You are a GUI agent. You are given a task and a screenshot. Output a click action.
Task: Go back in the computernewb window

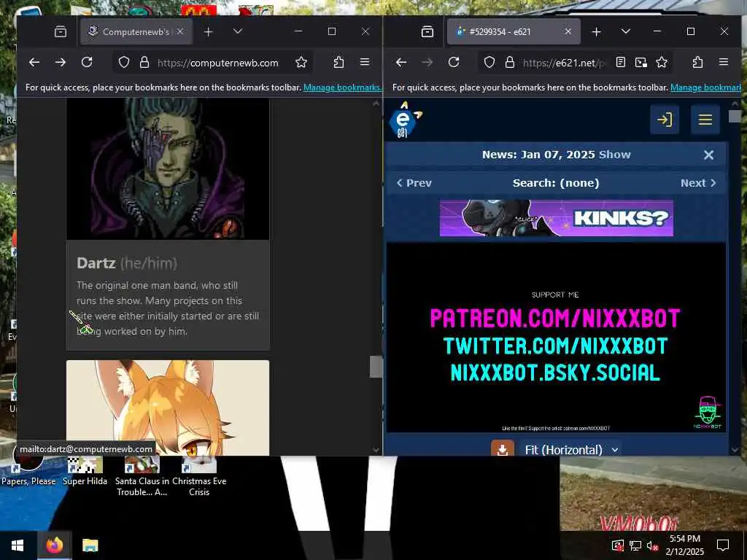34,63
